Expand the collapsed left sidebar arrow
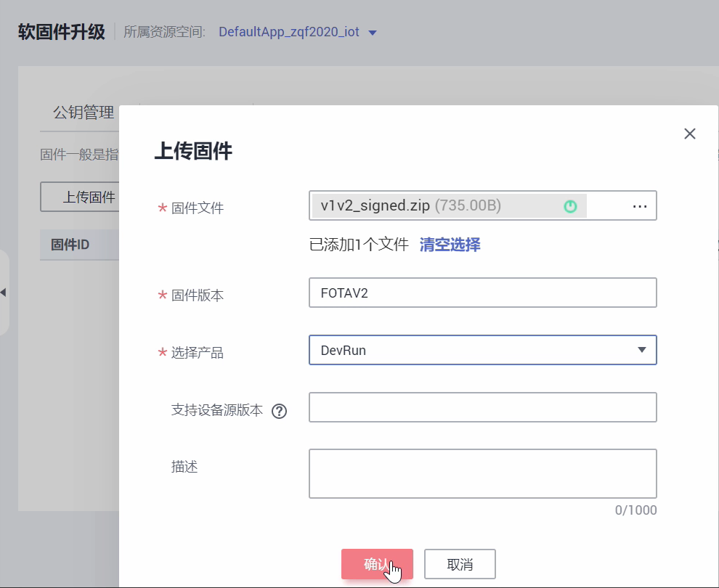The image size is (719, 588). pos(3,292)
